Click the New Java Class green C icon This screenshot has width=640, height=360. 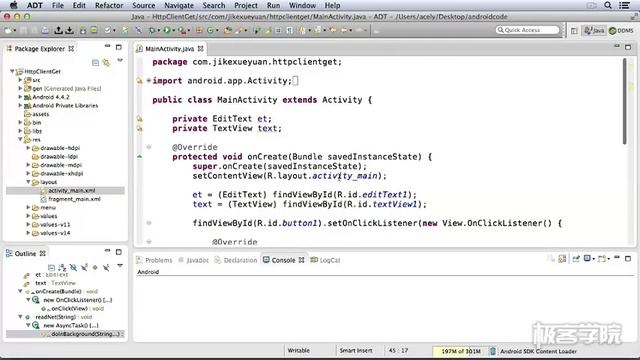tap(210, 30)
